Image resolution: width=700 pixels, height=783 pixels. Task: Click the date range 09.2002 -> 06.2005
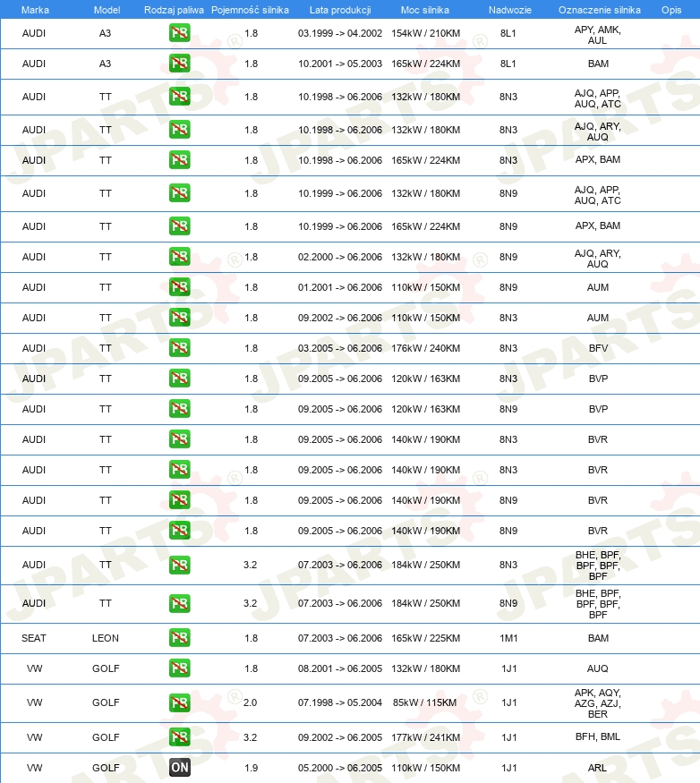[x=340, y=737]
